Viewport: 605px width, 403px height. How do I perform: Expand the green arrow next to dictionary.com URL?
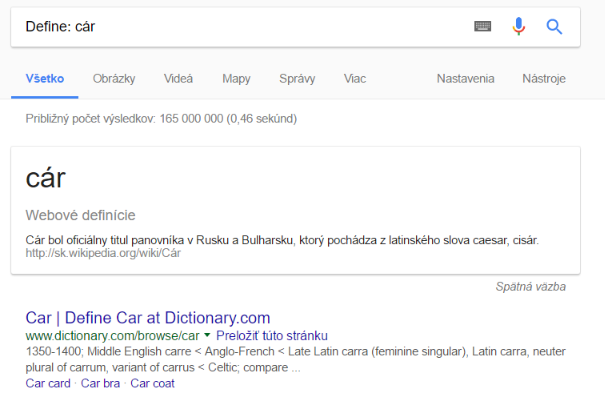(x=207, y=335)
